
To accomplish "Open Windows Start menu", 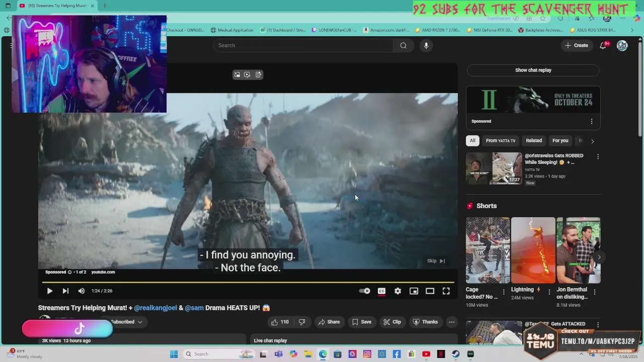I will 174,354.
